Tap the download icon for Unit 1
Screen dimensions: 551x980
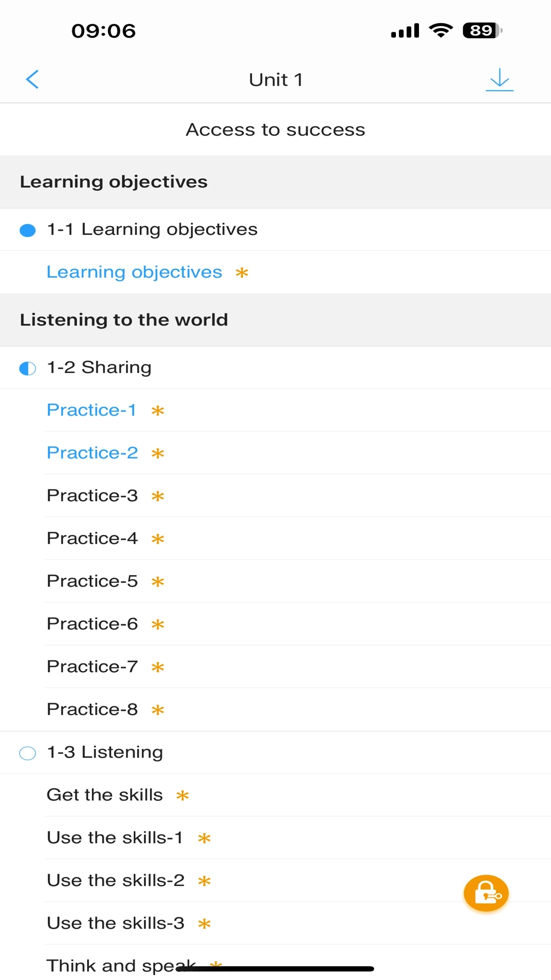(x=499, y=80)
